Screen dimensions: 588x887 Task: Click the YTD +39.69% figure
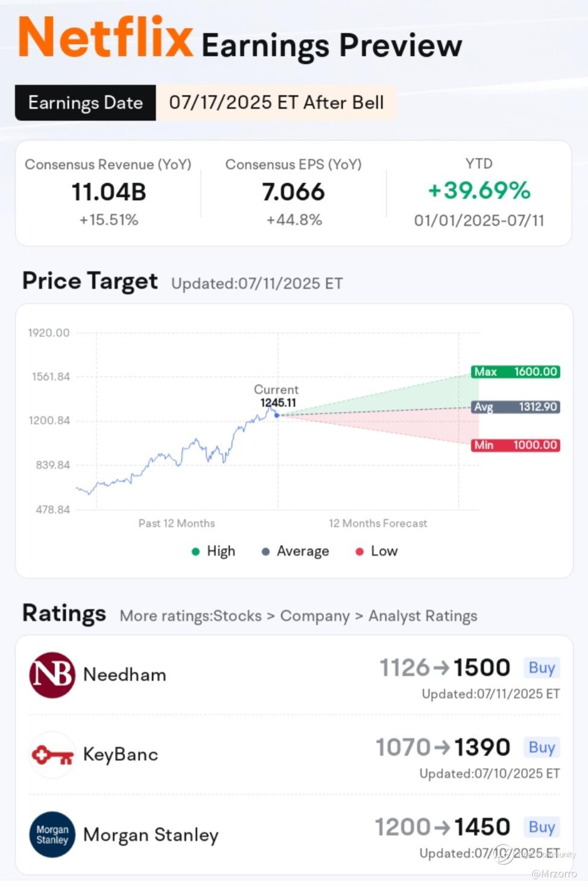pyautogui.click(x=479, y=191)
